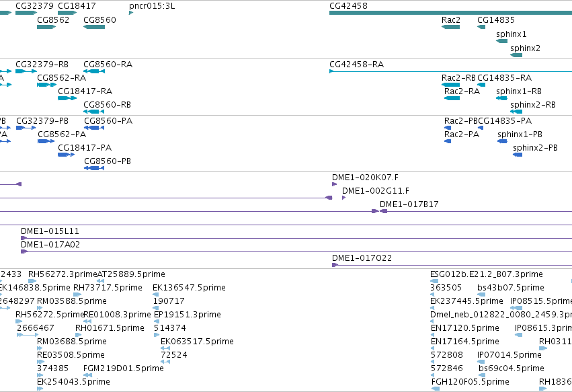Select the DME1-017A02 clone label
Image resolution: width=572 pixels, height=392 pixels.
pyautogui.click(x=50, y=245)
